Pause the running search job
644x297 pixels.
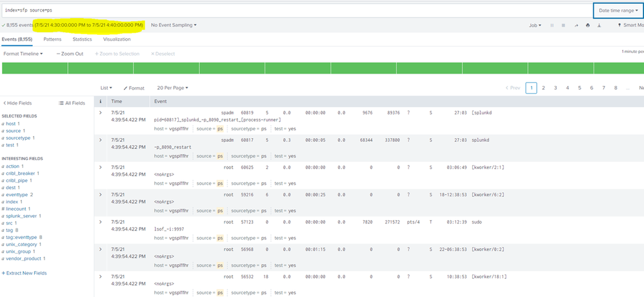pos(552,25)
